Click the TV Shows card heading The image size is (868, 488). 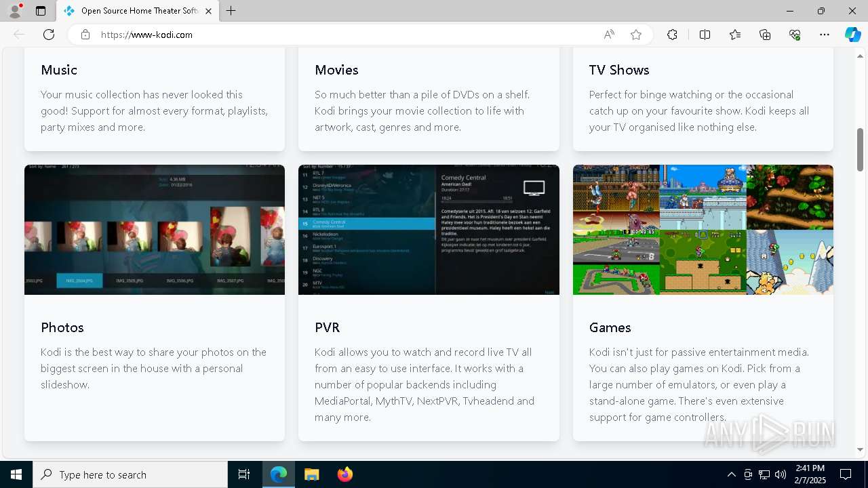click(x=619, y=70)
